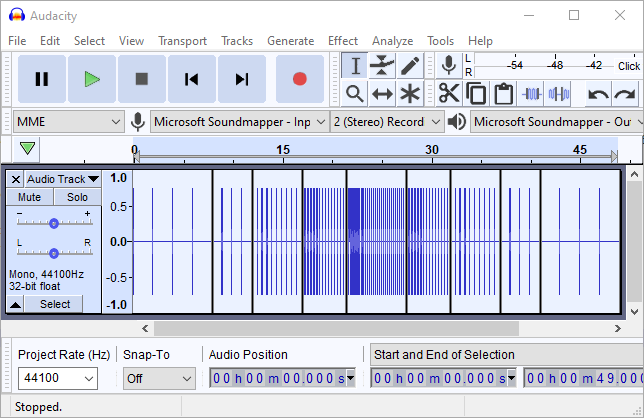Open the 2 (Stereo) Record channels dropdown

click(387, 122)
